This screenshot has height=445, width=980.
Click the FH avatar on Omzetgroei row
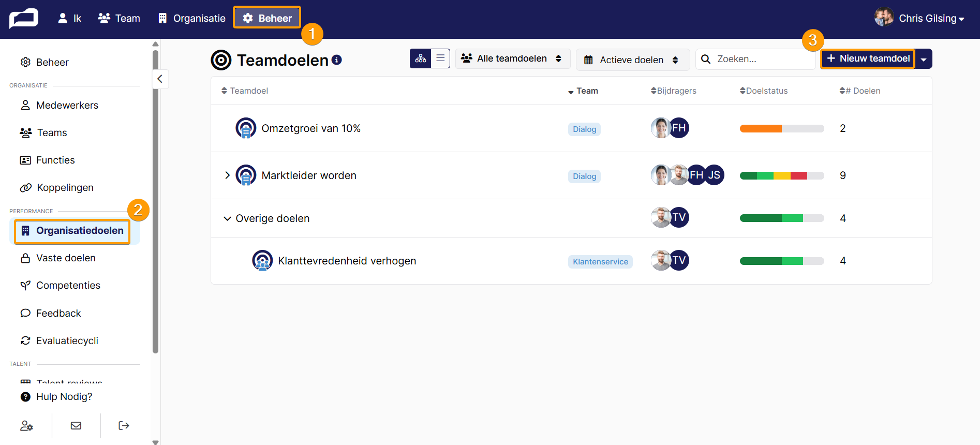679,128
